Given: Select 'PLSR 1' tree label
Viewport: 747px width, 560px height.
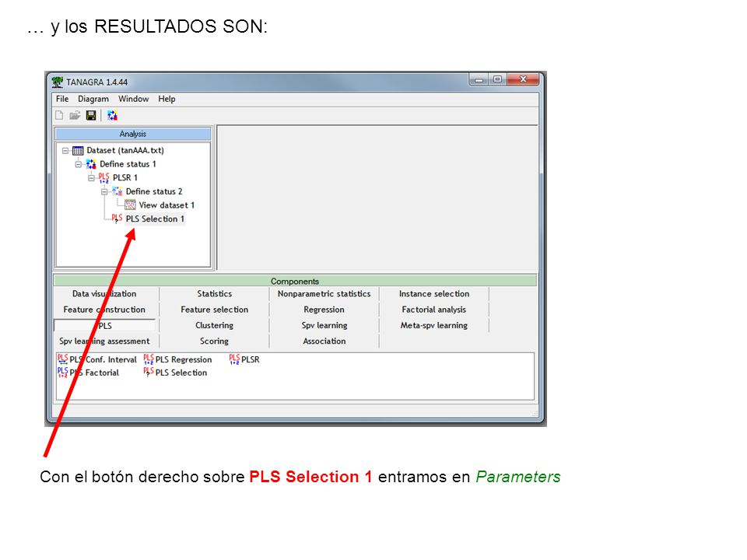Looking at the screenshot, I should pos(125,177).
